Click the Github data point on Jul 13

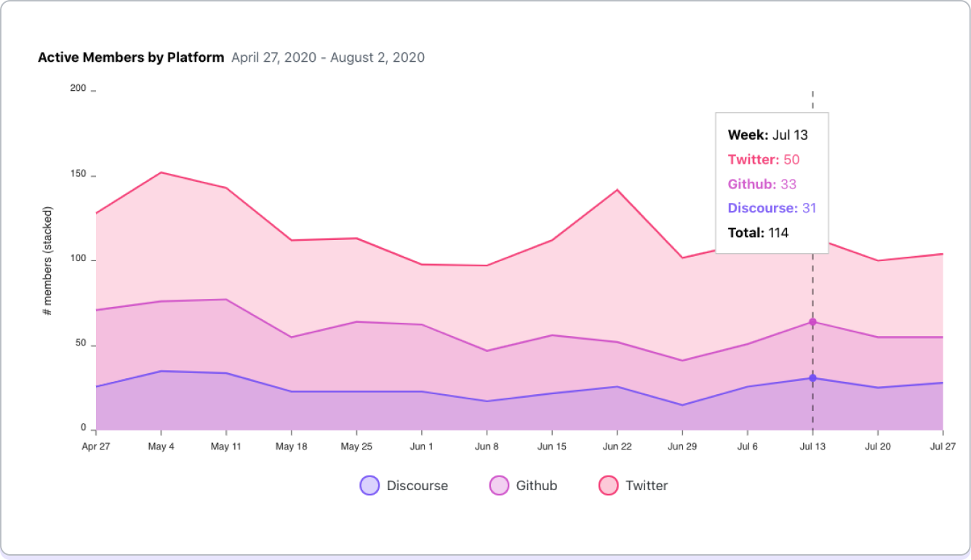point(812,321)
